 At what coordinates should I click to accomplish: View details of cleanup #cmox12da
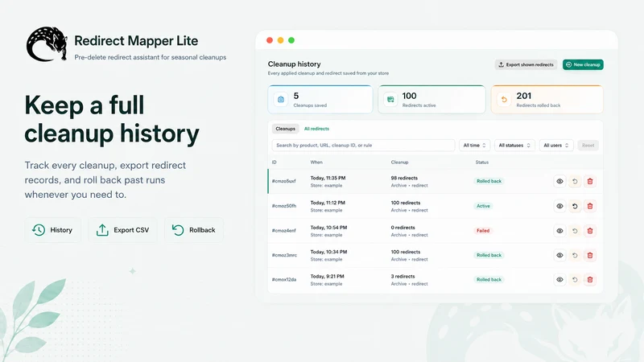[559, 279]
